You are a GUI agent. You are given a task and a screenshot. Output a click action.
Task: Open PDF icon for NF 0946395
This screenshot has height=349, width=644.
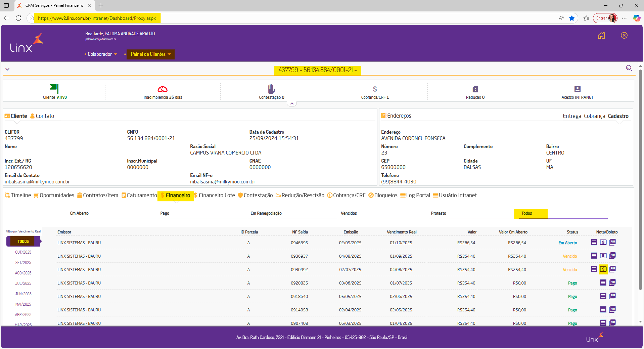pos(612,242)
